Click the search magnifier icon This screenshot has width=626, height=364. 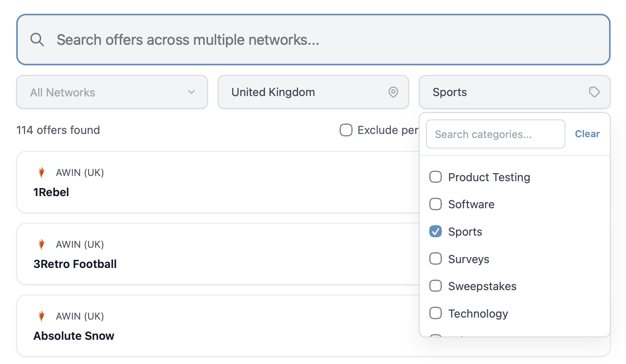point(37,40)
